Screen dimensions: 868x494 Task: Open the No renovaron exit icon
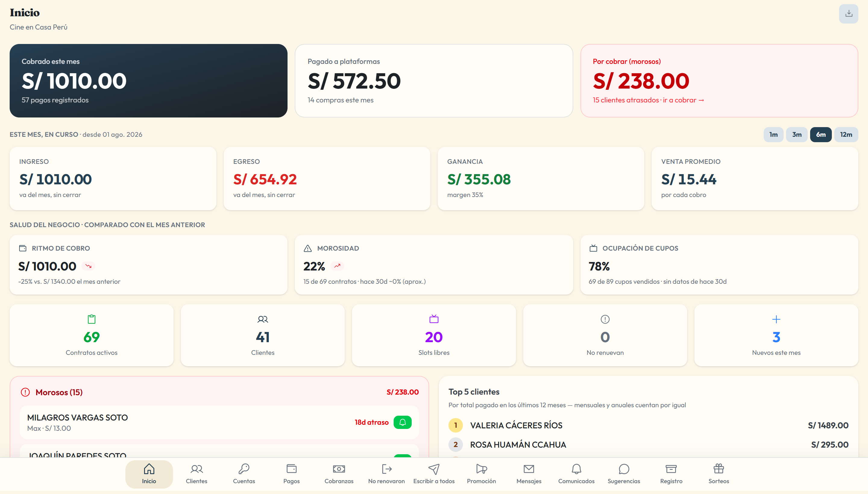[x=387, y=469]
